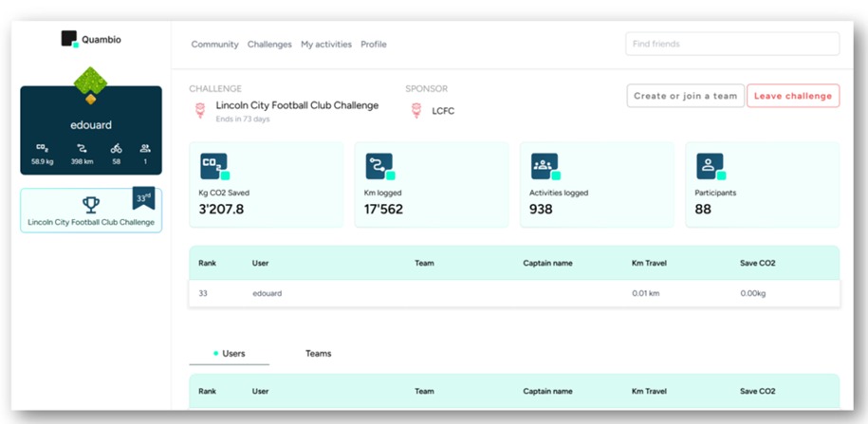This screenshot has width=868, height=424.
Task: Open the Community menu item
Action: pyautogui.click(x=214, y=45)
